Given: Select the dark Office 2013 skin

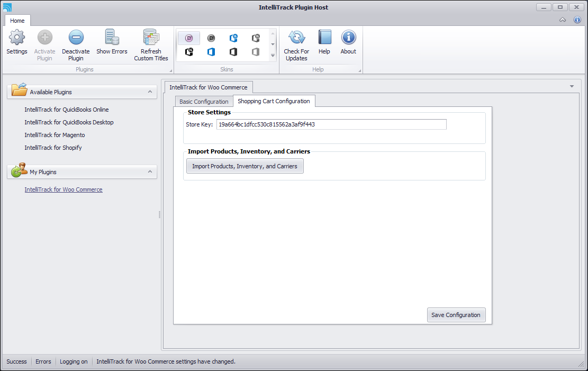Looking at the screenshot, I should coord(233,52).
